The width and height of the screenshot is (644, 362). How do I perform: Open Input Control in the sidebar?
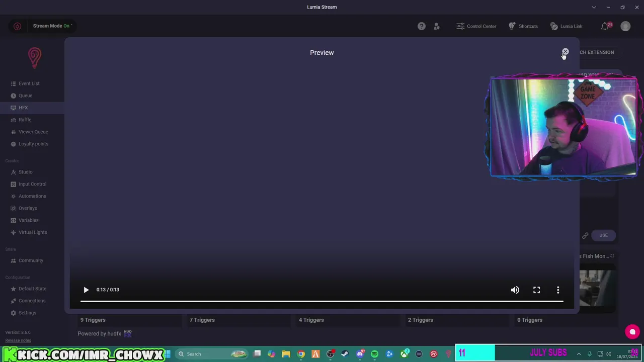click(32, 184)
